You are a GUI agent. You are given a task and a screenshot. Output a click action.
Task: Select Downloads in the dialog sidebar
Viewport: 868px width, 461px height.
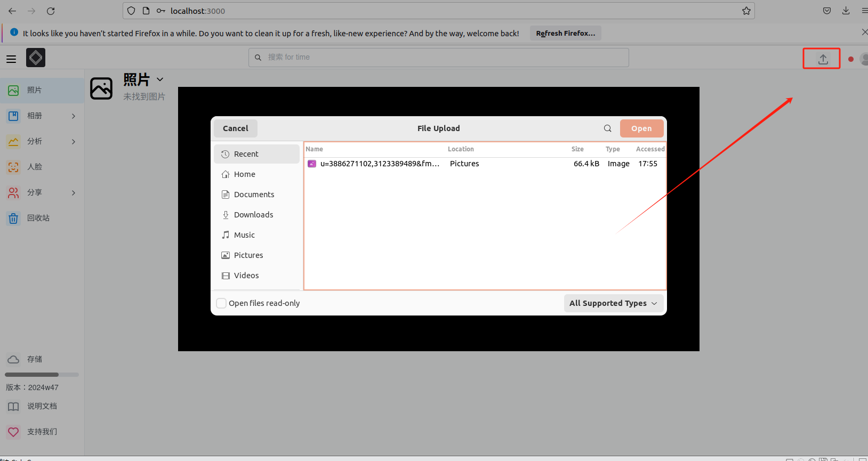[253, 215]
